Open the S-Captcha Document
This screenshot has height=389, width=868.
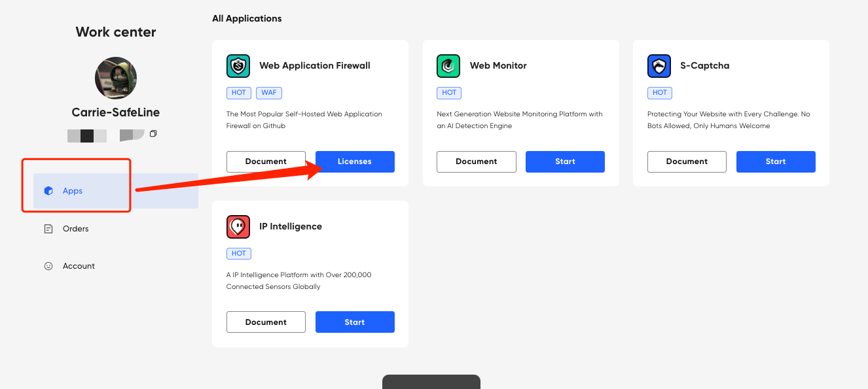(x=687, y=161)
